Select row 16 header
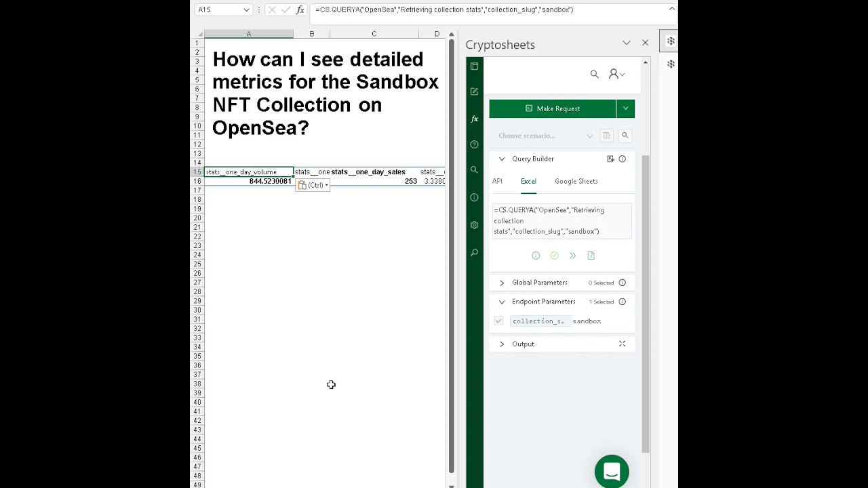The width and height of the screenshot is (868, 488). point(197,181)
